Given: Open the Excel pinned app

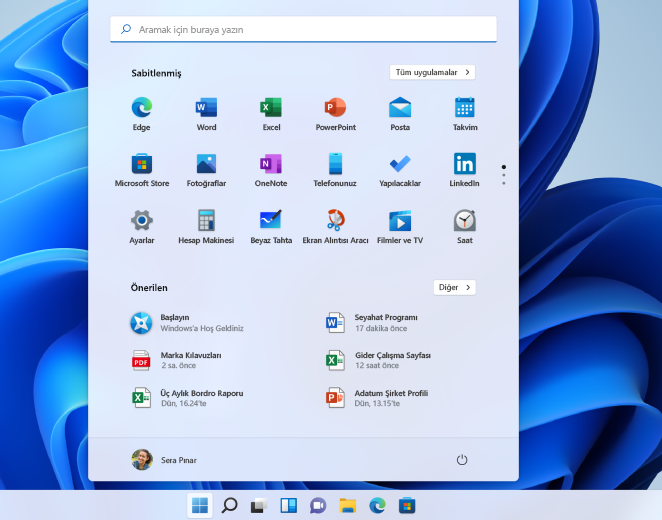Looking at the screenshot, I should (271, 108).
